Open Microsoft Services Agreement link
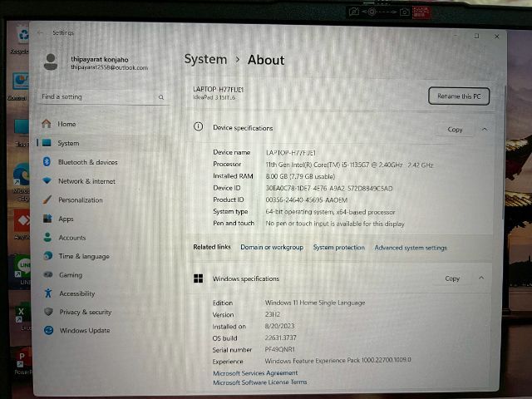 click(255, 373)
